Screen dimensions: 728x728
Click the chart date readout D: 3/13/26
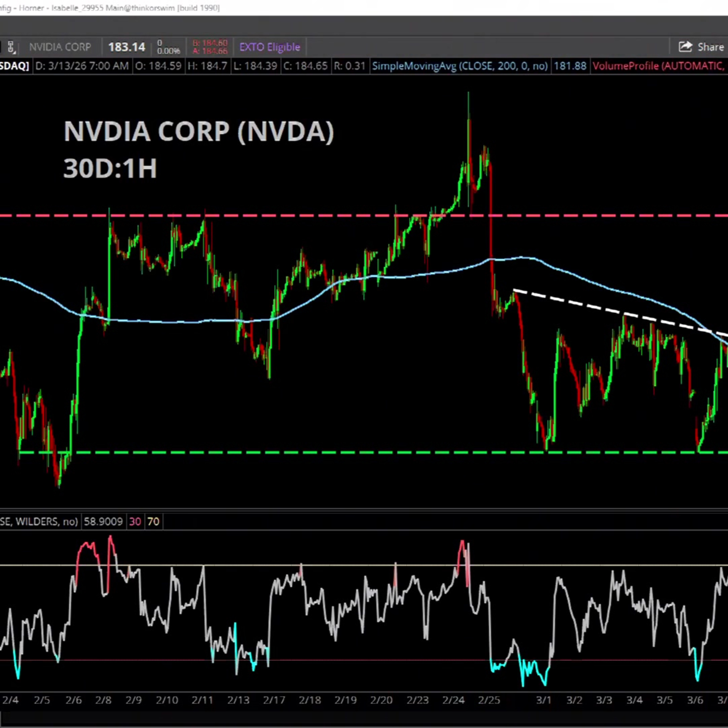pos(81,66)
